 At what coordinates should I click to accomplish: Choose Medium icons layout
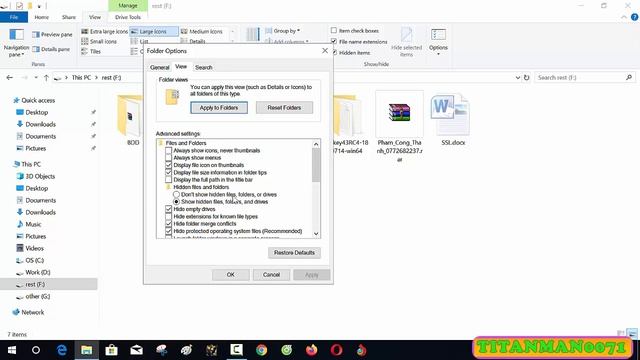click(x=202, y=31)
